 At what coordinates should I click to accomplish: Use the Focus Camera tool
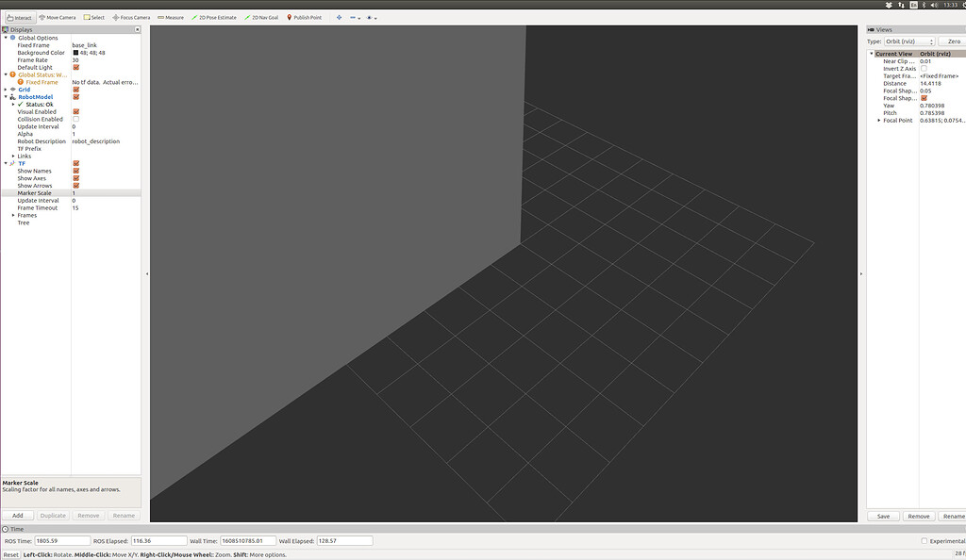click(x=130, y=16)
